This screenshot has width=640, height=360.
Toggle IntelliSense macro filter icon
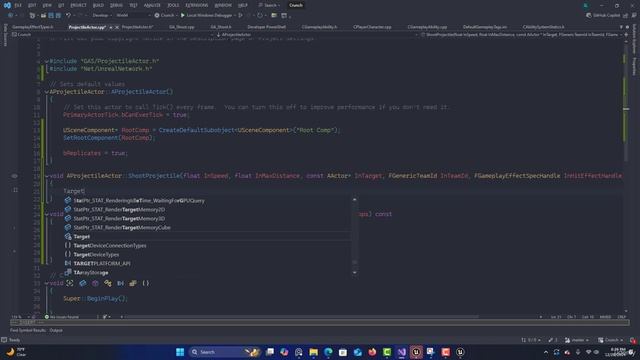[120, 283]
